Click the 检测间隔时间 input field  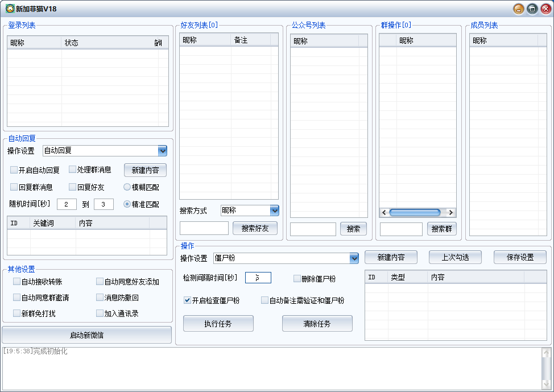tap(258, 278)
